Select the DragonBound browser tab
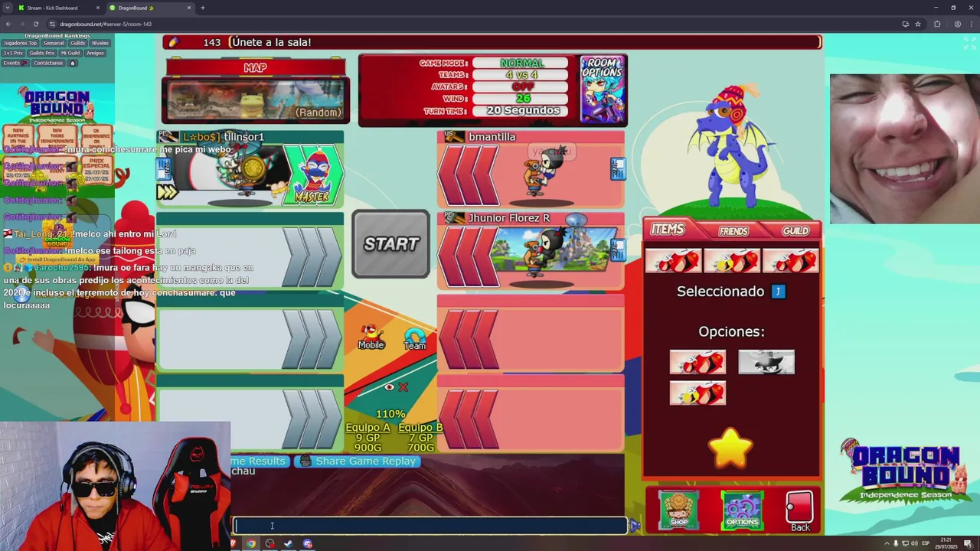 pyautogui.click(x=150, y=8)
